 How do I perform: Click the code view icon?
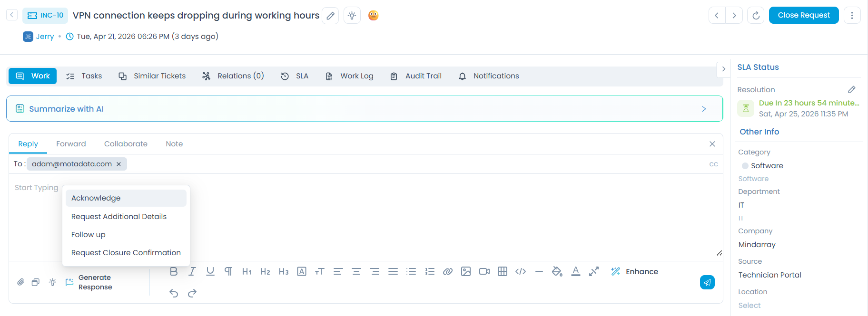pos(521,271)
